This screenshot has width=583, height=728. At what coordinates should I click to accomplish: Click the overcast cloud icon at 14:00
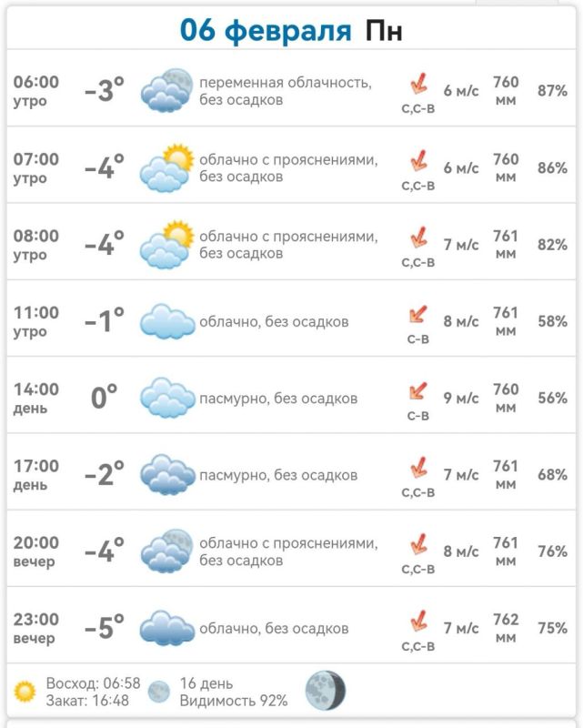(167, 398)
